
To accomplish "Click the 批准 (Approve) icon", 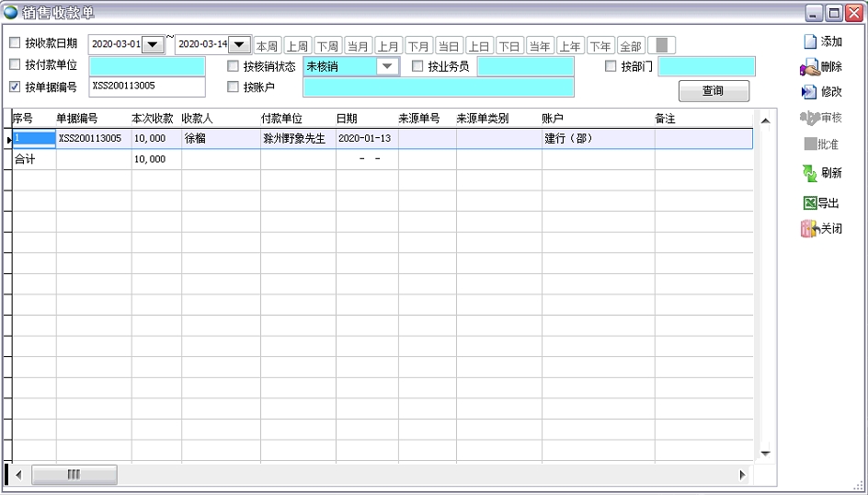I will [x=809, y=144].
